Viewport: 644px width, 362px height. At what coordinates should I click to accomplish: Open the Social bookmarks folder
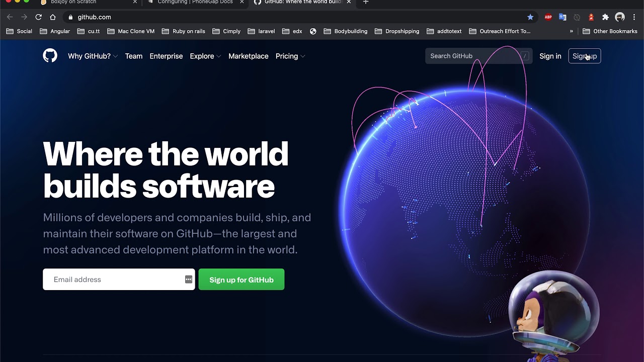pos(19,31)
